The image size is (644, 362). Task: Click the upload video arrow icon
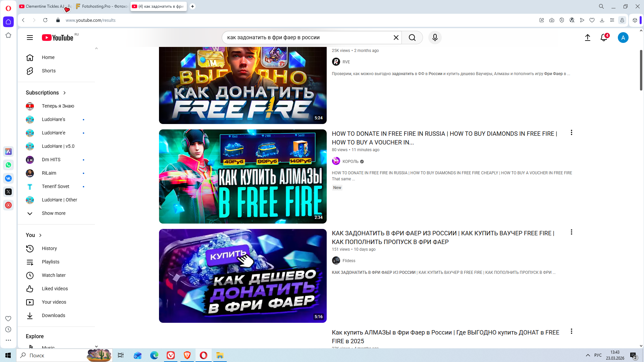click(587, 38)
